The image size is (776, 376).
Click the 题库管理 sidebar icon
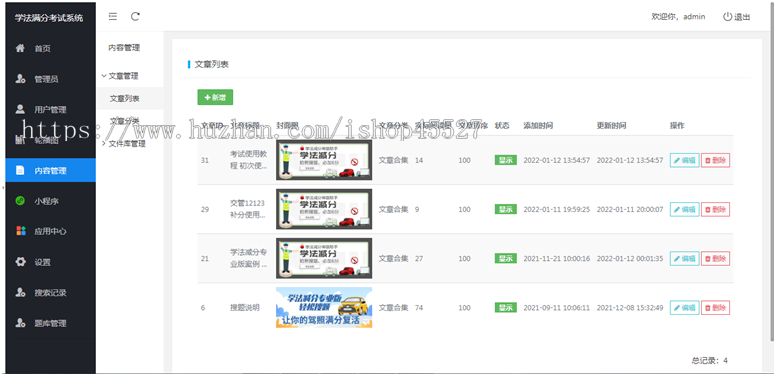tap(20, 323)
